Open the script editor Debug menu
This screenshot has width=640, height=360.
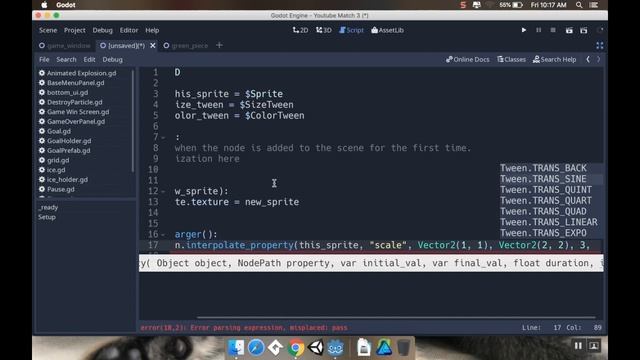coord(113,60)
